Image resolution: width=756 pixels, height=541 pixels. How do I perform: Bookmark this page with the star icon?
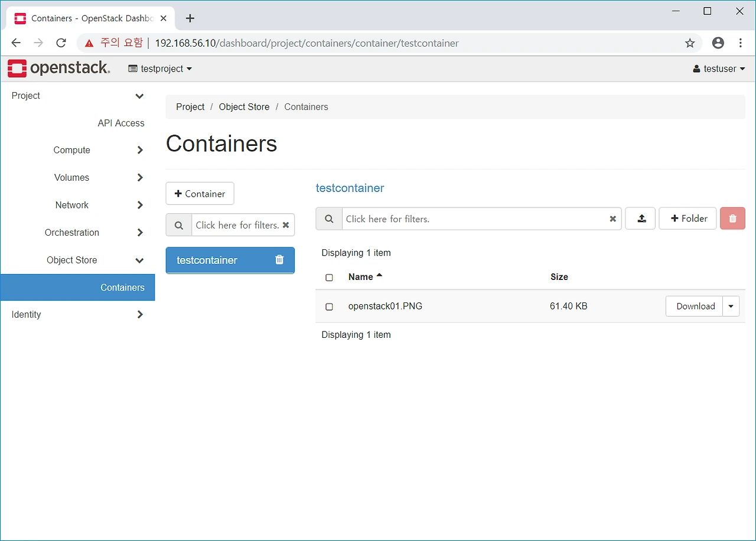pyautogui.click(x=690, y=43)
